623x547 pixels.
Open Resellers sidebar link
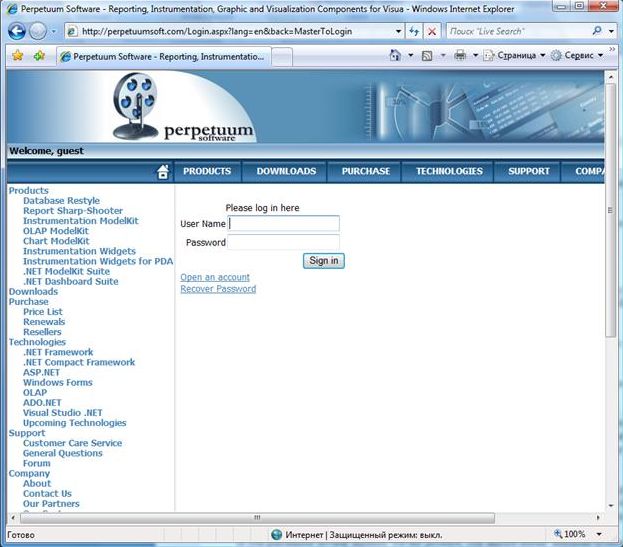pos(42,332)
